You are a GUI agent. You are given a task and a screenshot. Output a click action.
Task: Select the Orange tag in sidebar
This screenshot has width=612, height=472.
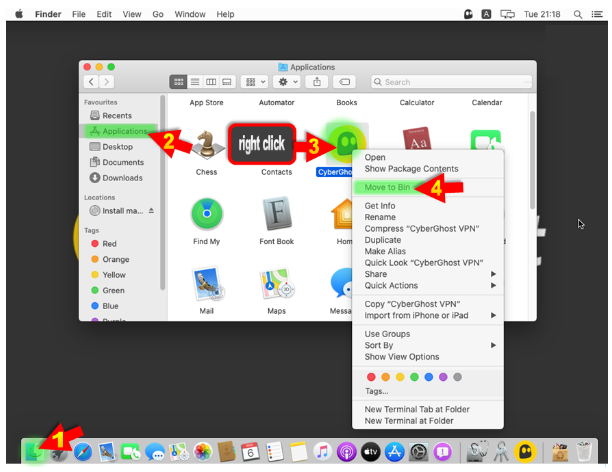pyautogui.click(x=110, y=259)
